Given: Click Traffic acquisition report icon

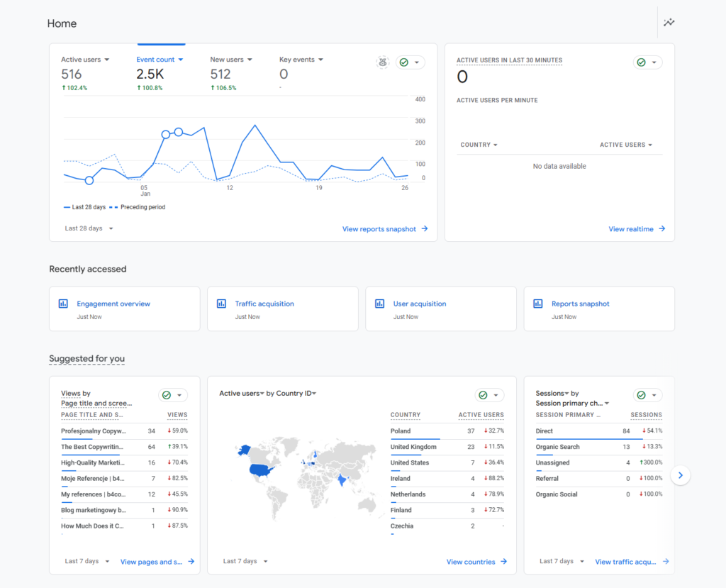Looking at the screenshot, I should pyautogui.click(x=221, y=304).
